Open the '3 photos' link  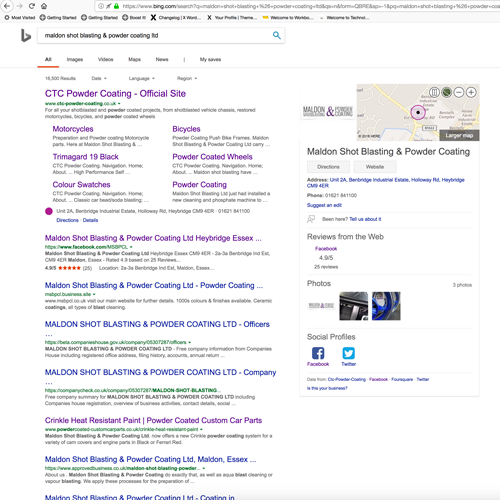[x=462, y=285]
